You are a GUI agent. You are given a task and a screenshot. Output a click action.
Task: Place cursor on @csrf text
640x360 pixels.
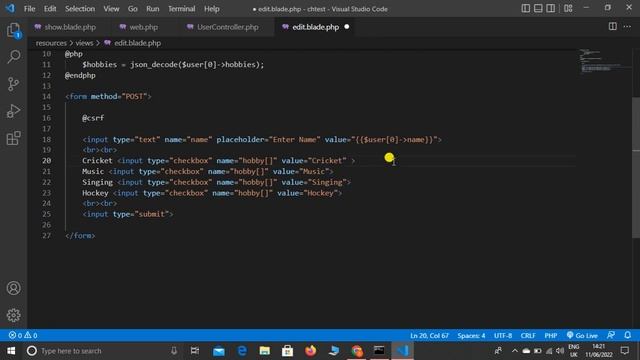coord(93,118)
